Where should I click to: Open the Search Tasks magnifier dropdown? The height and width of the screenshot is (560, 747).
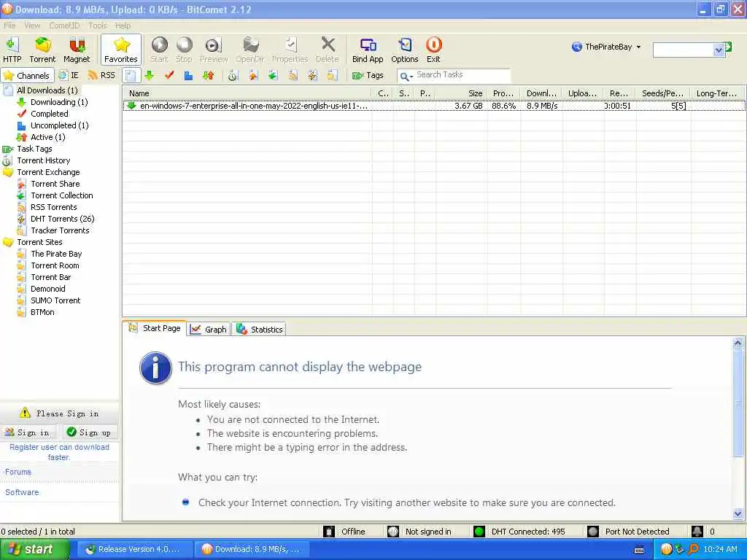(406, 76)
